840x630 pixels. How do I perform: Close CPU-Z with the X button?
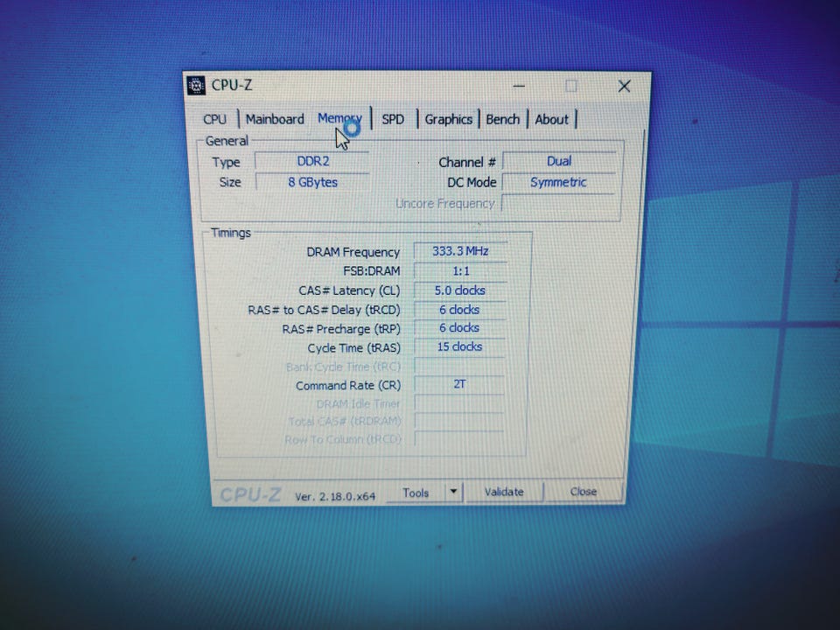click(x=624, y=87)
